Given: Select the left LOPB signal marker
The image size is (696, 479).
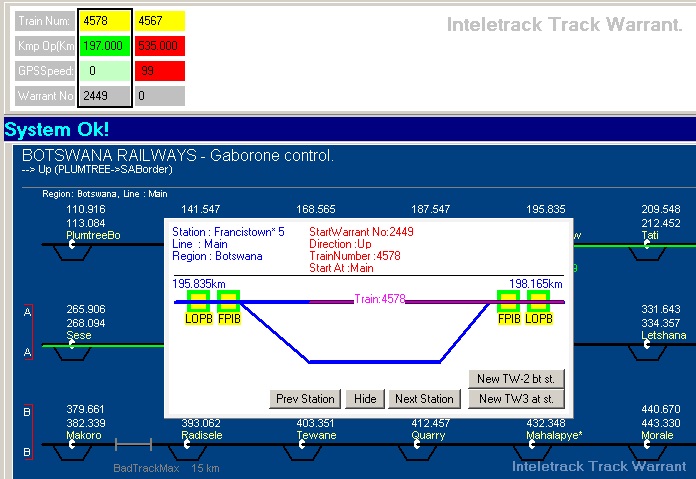Looking at the screenshot, I should [198, 301].
